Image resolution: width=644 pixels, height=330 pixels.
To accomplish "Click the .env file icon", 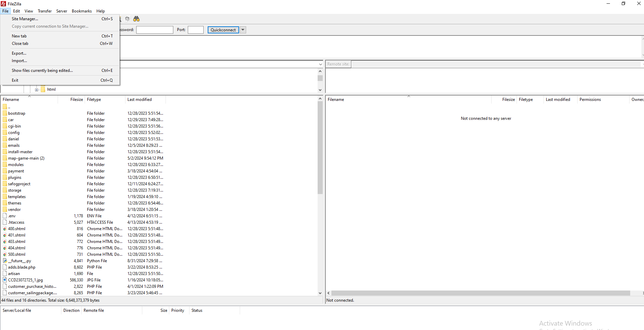I will click(5, 216).
